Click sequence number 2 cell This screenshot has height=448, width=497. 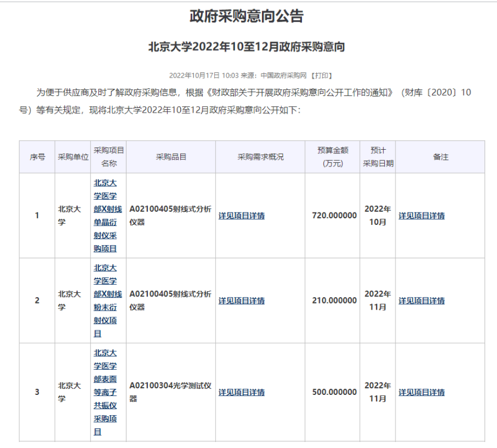37,300
